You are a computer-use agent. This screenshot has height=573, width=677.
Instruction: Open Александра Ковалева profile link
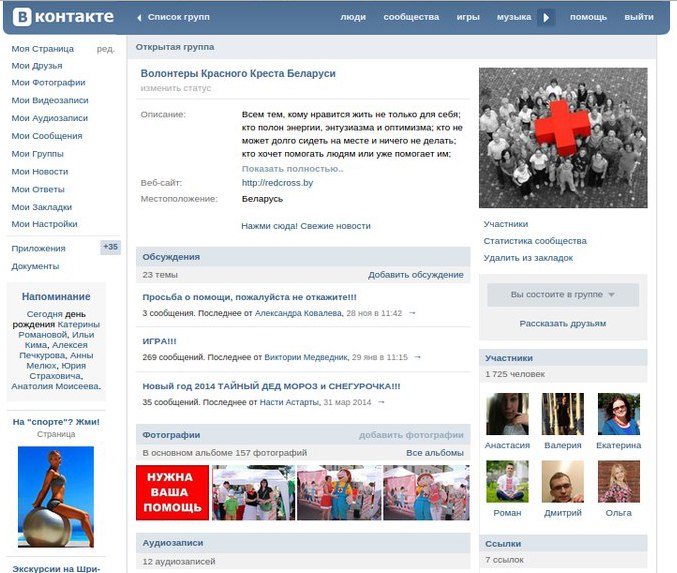[299, 313]
